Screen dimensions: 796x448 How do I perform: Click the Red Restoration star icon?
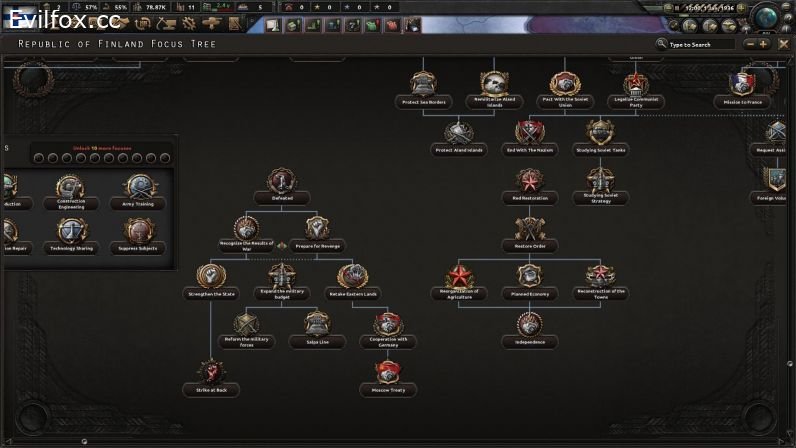(529, 181)
